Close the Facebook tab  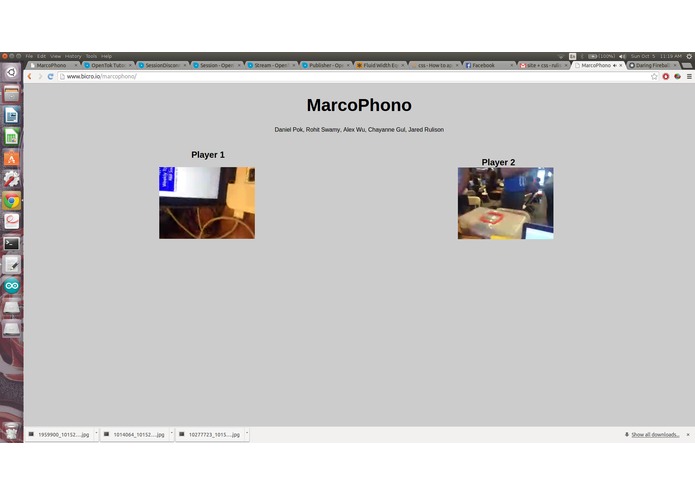coord(511,65)
